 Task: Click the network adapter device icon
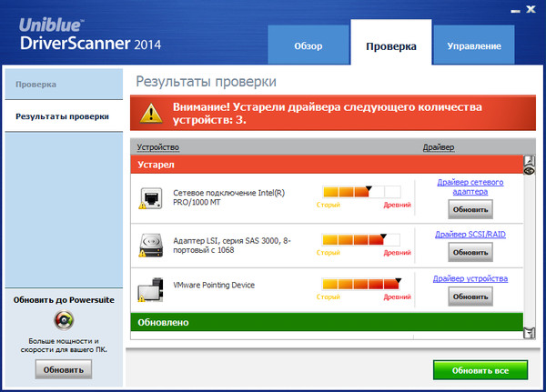150,198
